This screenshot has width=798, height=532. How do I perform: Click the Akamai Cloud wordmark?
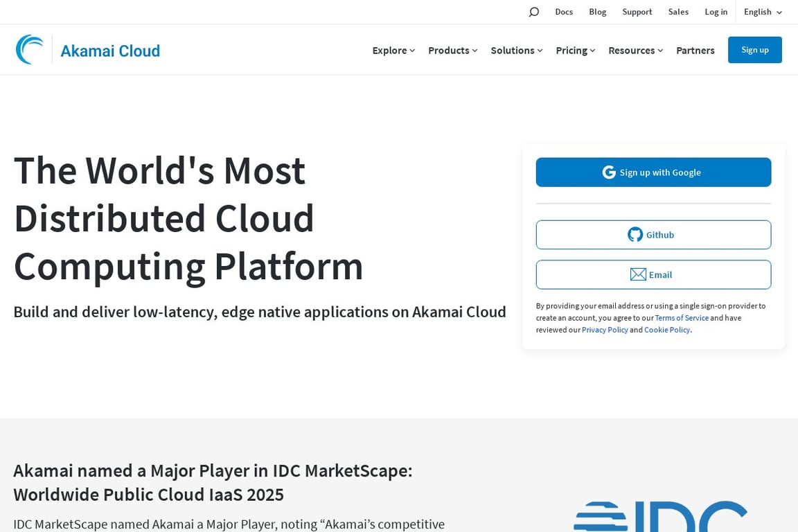[x=110, y=51]
